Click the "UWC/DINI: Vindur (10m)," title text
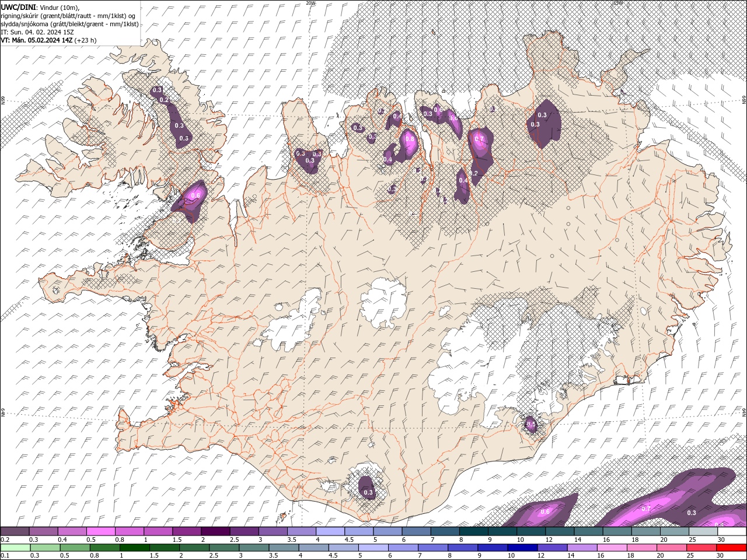This screenshot has width=747, height=560. coord(40,7)
